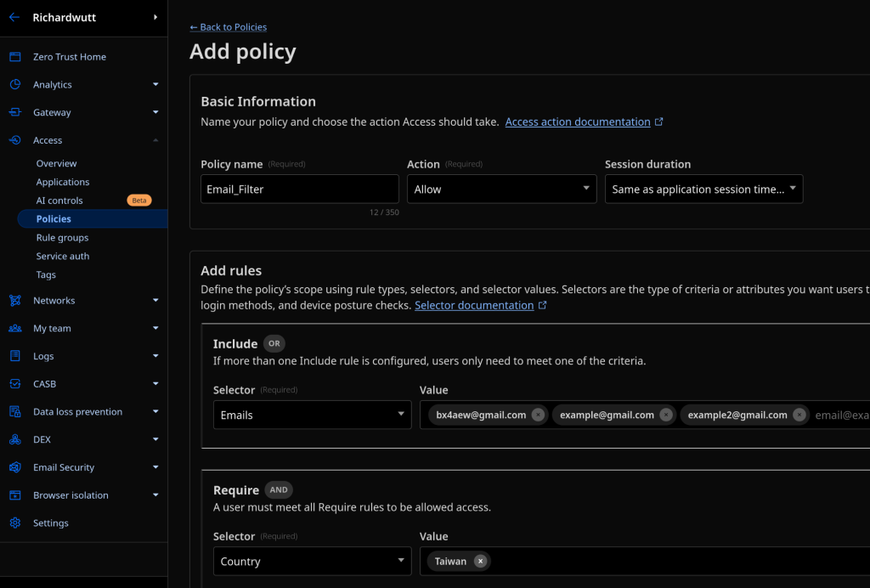Remove the example2@gmail.com email chip
This screenshot has width=870, height=588.
(x=799, y=415)
